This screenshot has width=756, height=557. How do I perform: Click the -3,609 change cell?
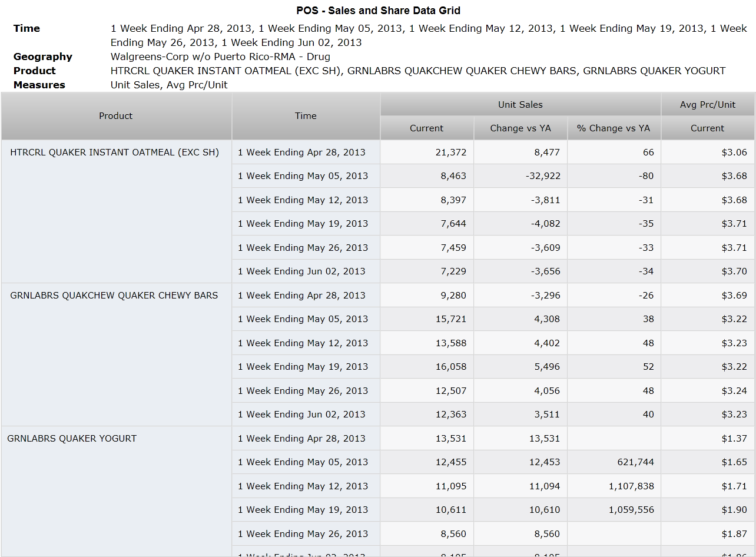(520, 247)
